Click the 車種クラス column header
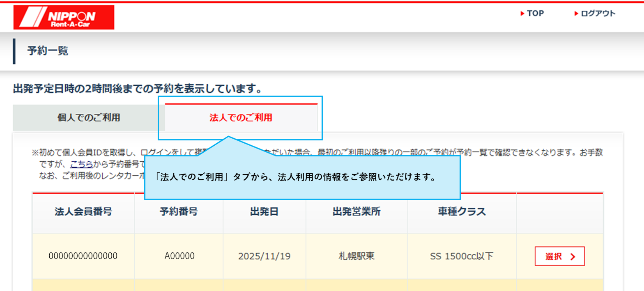 pyautogui.click(x=462, y=212)
